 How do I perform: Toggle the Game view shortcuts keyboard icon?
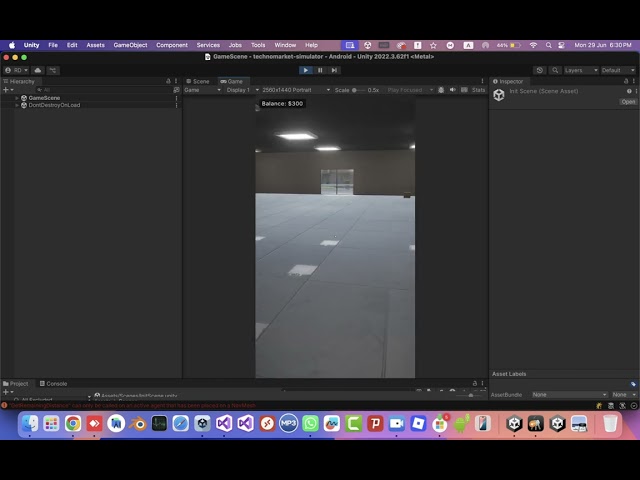[464, 90]
